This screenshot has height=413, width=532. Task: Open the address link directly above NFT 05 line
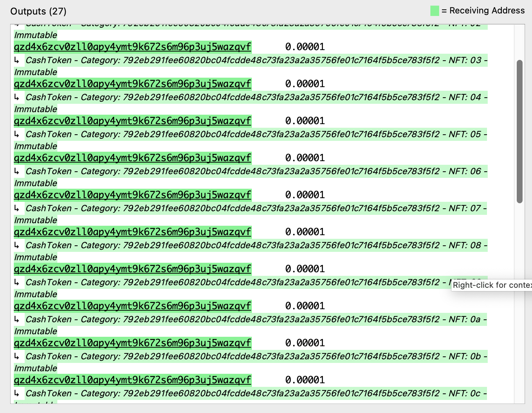(x=132, y=121)
